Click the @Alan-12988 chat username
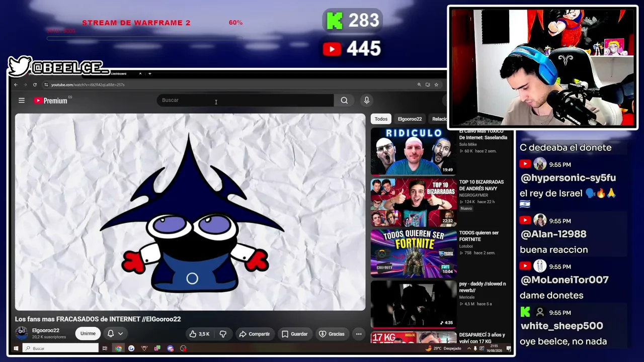Screen dimensions: 644x362 (553, 234)
